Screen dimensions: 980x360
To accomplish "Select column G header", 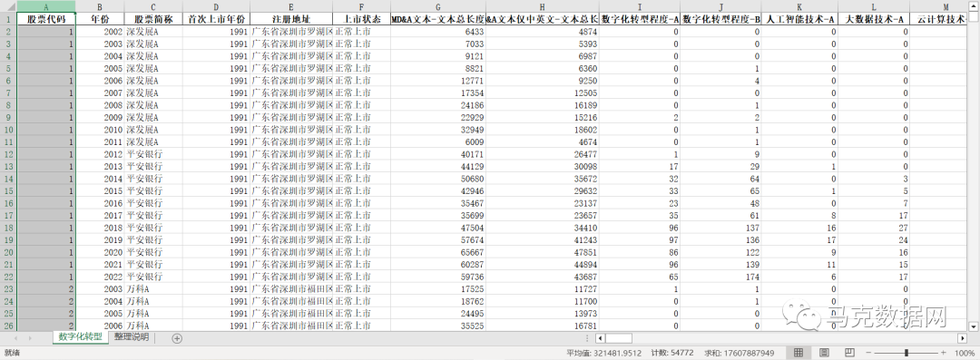I will pos(438,6).
